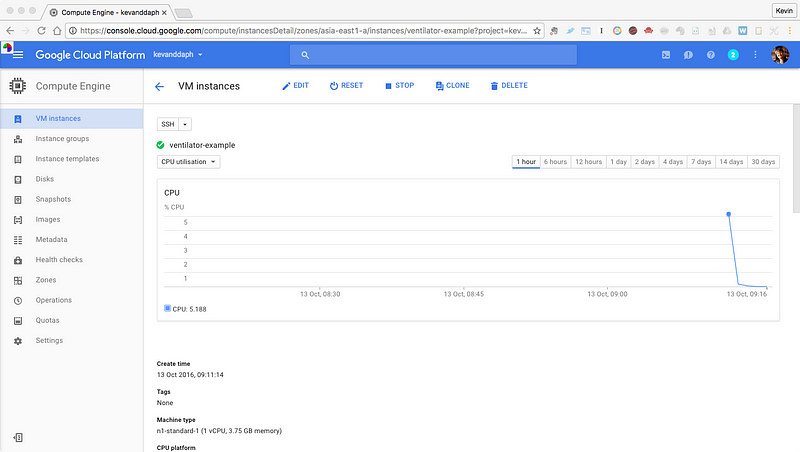Click the Operations clock icon

pos(18,300)
